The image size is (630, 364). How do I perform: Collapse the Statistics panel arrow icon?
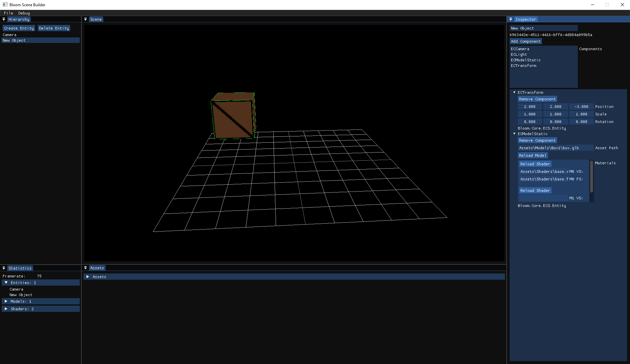click(x=4, y=268)
